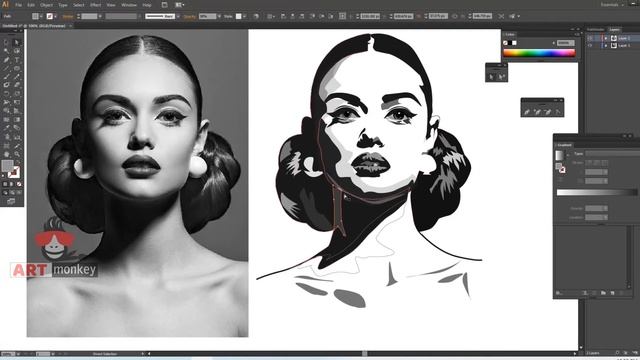Click the gradient slider bar
The height and width of the screenshot is (360, 640).
coord(596,193)
